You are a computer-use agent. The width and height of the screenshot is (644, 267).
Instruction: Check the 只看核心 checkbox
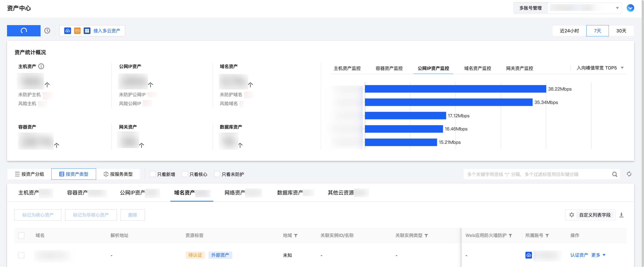pos(185,174)
